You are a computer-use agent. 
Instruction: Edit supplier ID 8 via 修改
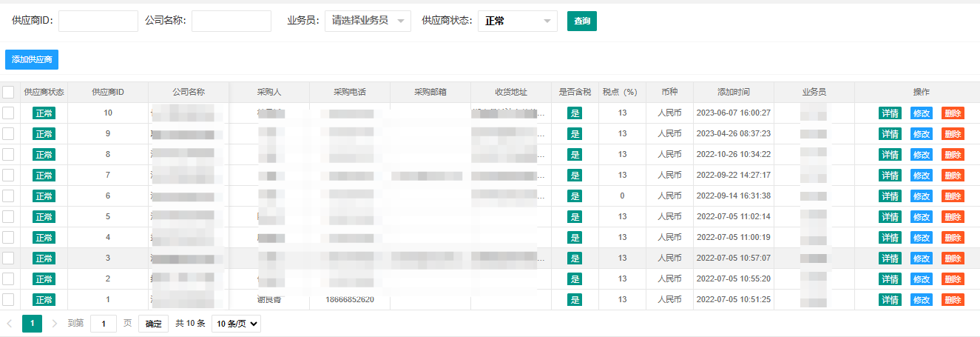[x=922, y=155]
